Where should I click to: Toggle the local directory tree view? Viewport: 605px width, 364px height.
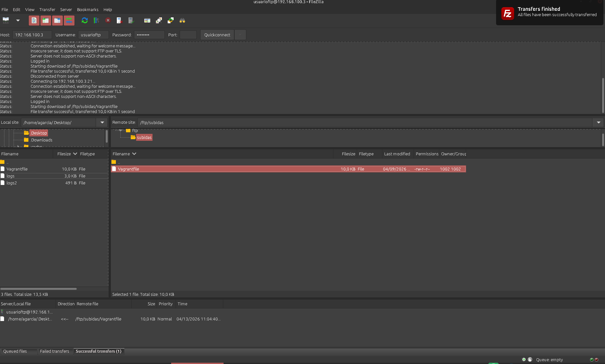(46, 21)
